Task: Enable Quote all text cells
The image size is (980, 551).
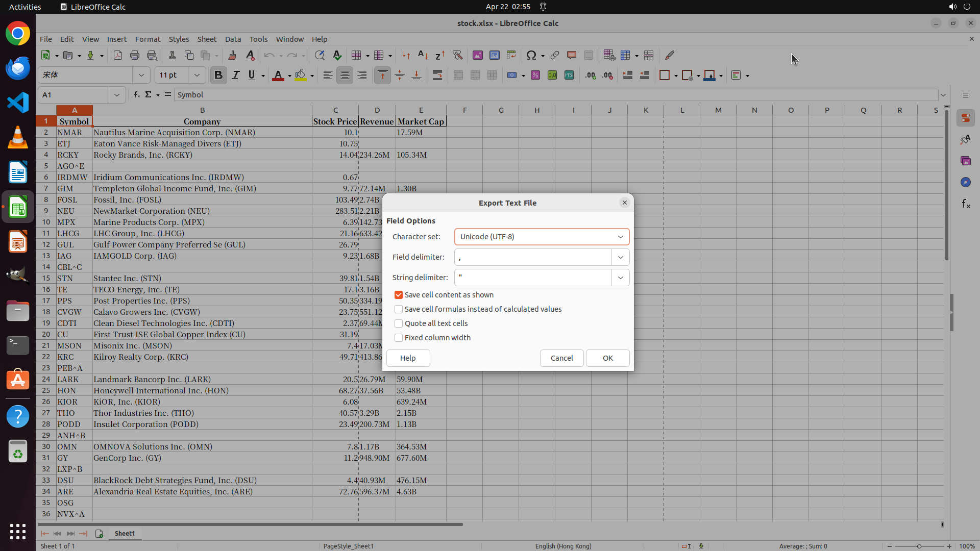Action: [x=399, y=323]
